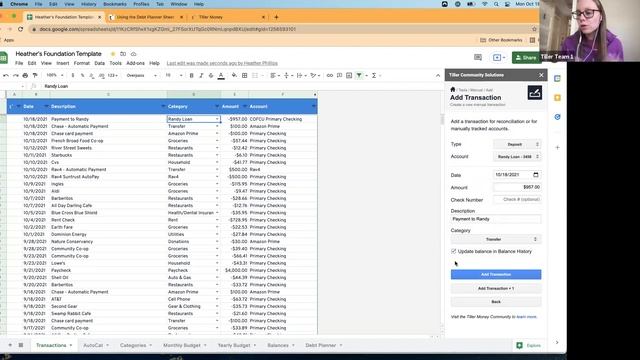Open the Fill color picker

(234, 76)
